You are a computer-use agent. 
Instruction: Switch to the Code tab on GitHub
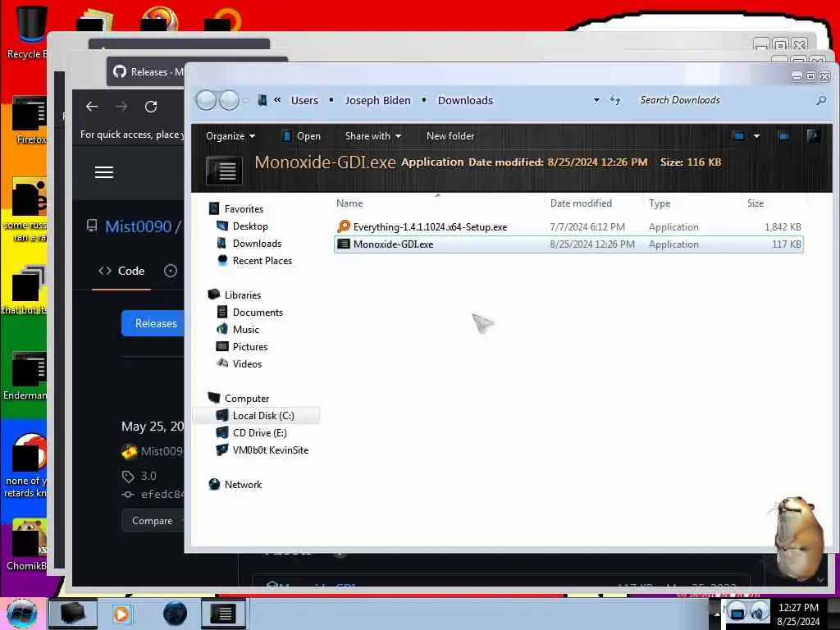[x=121, y=271]
